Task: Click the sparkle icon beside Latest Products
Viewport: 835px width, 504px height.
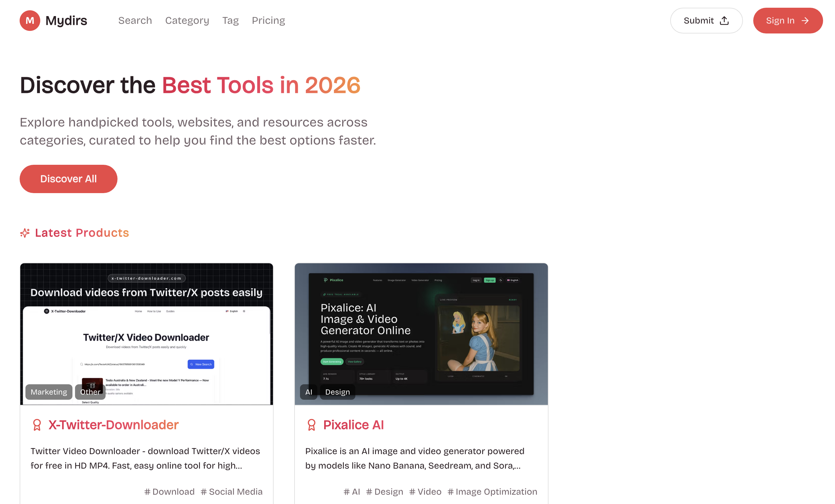Action: tap(25, 233)
